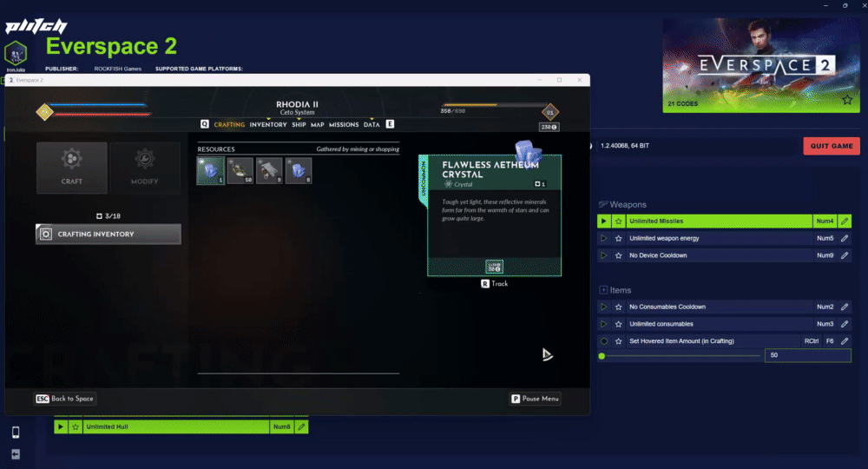Viewport: 868px width, 469px height.
Task: Select the resource slot with quantity 9
Action: click(x=270, y=170)
